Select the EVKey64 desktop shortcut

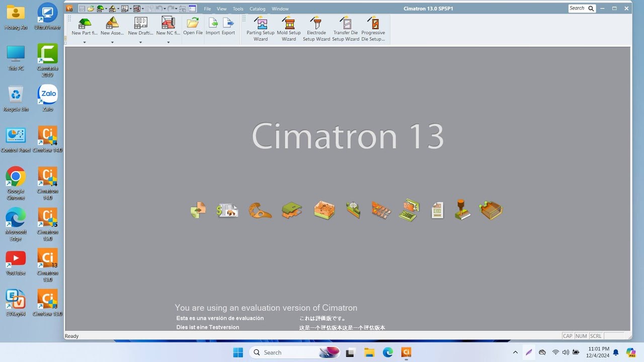point(16,303)
